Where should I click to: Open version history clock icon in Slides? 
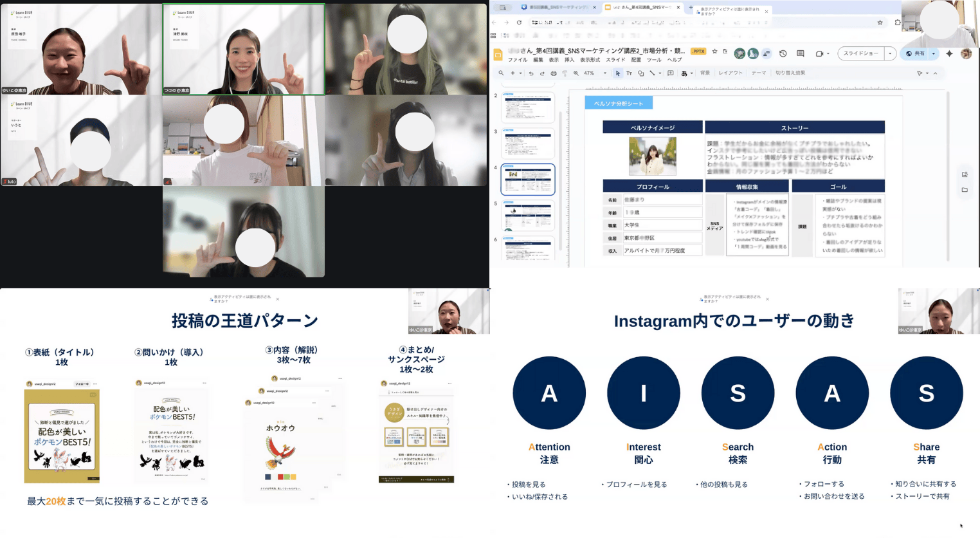pos(783,53)
